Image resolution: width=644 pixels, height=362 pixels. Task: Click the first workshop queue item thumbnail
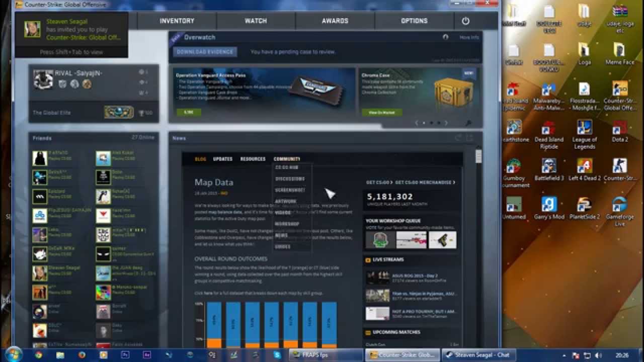pos(380,240)
